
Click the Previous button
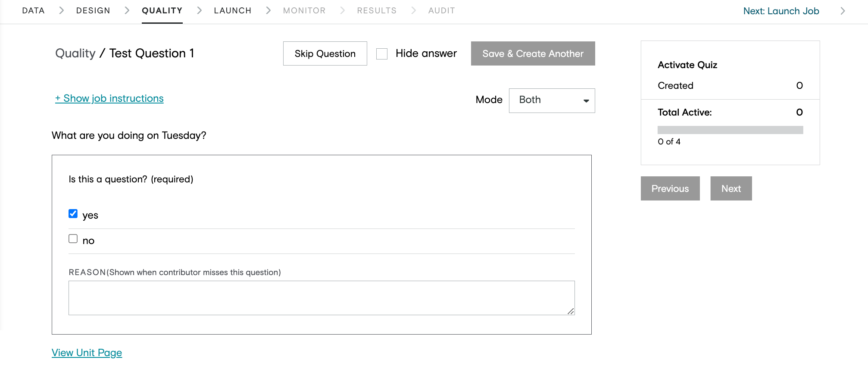(x=670, y=188)
